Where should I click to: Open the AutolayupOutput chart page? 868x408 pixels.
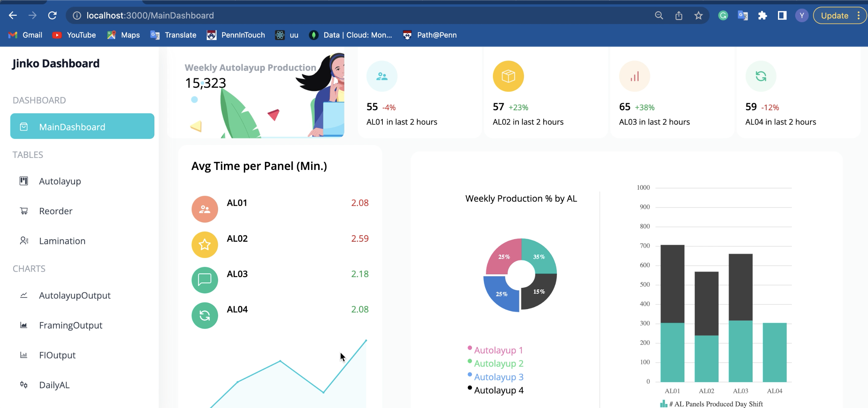point(75,296)
